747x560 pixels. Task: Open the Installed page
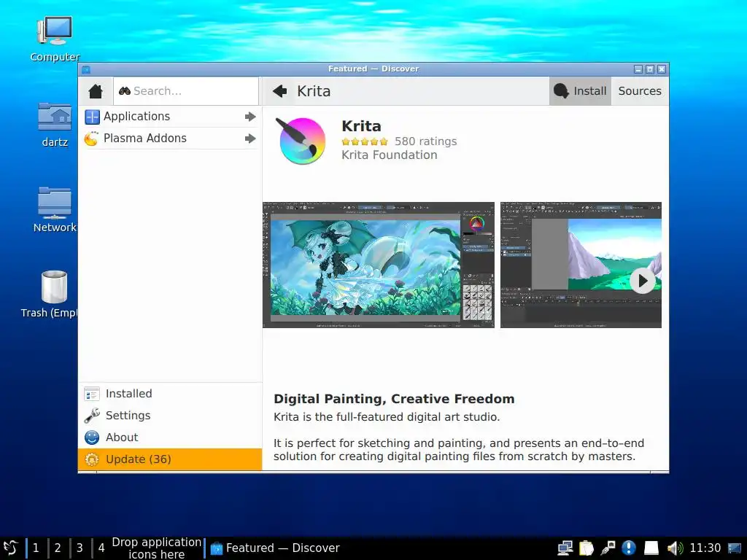tap(170, 394)
